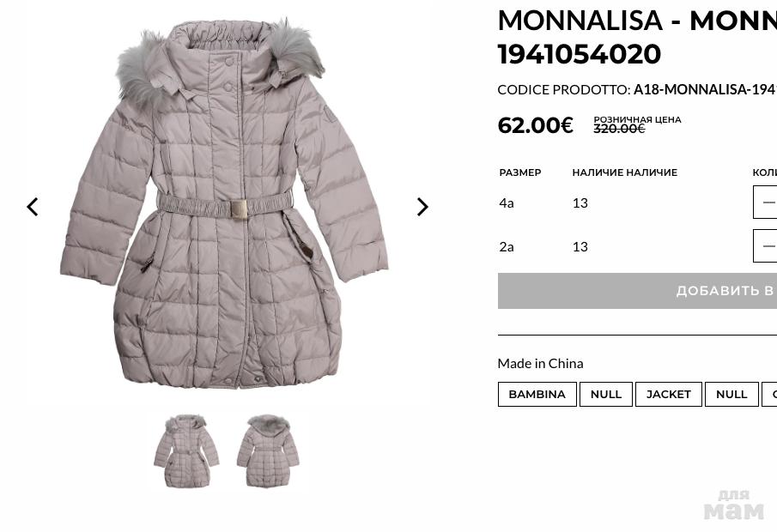This screenshot has height=532, width=777.
Task: Click the previous image arrow
Action: pos(33,207)
